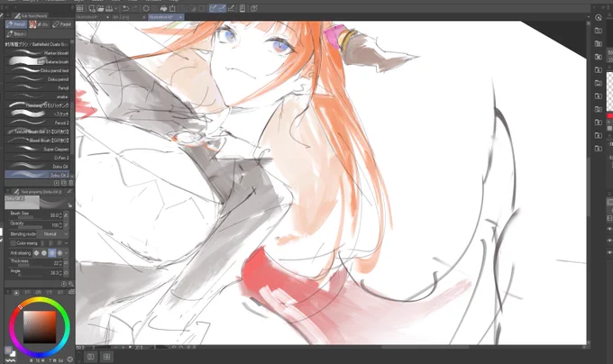Click the smartphone connection icon
Screen dimensions: 613x364
coord(242,8)
